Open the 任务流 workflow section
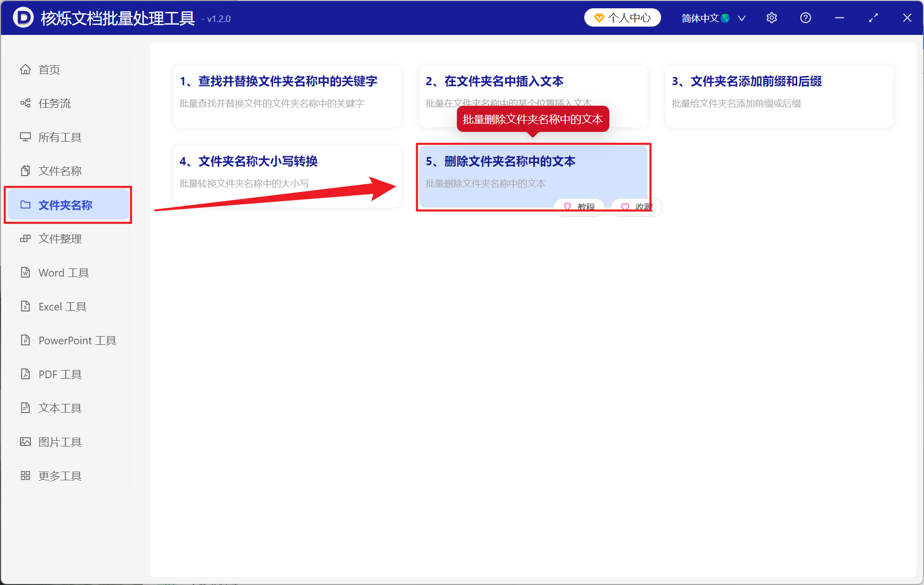924x585 pixels. tap(26, 103)
